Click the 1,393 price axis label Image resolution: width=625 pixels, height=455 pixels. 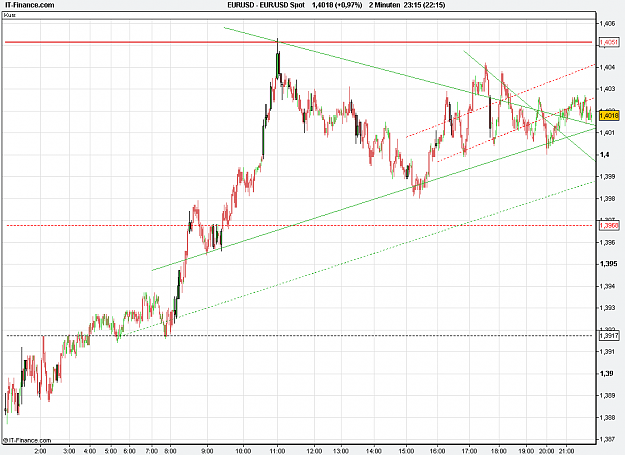tap(607, 308)
